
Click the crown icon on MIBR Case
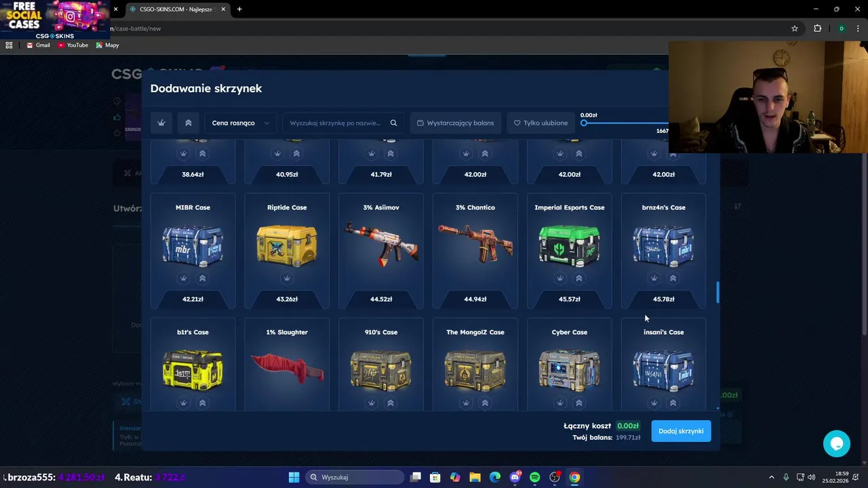[183, 278]
